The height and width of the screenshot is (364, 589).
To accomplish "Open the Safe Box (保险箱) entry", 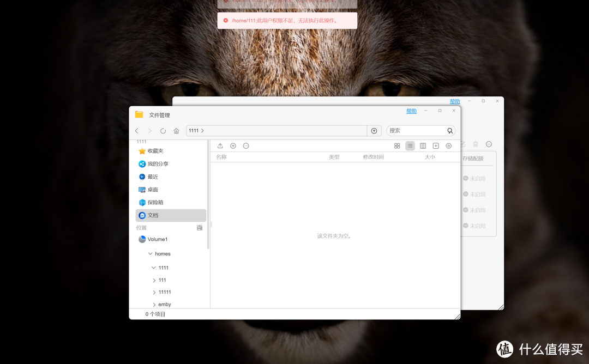I will tap(171, 202).
